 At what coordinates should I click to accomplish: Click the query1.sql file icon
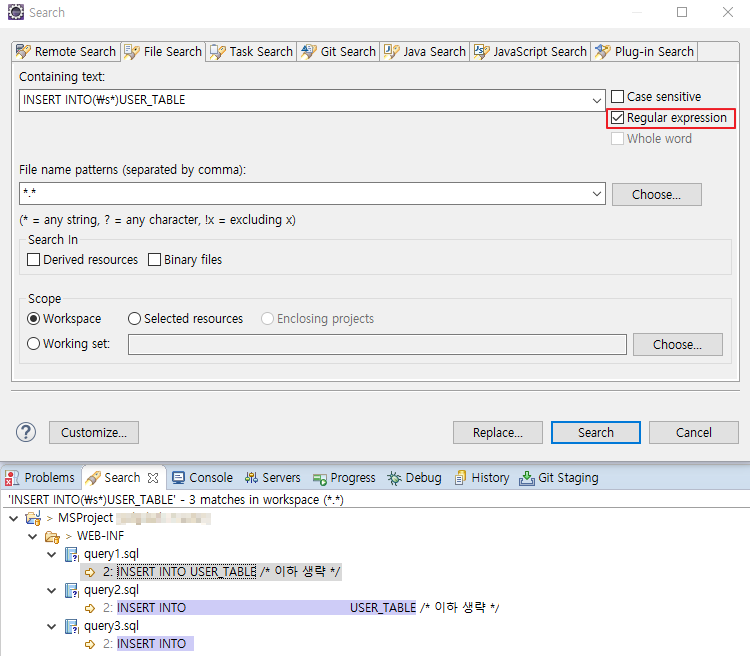pyautogui.click(x=72, y=554)
